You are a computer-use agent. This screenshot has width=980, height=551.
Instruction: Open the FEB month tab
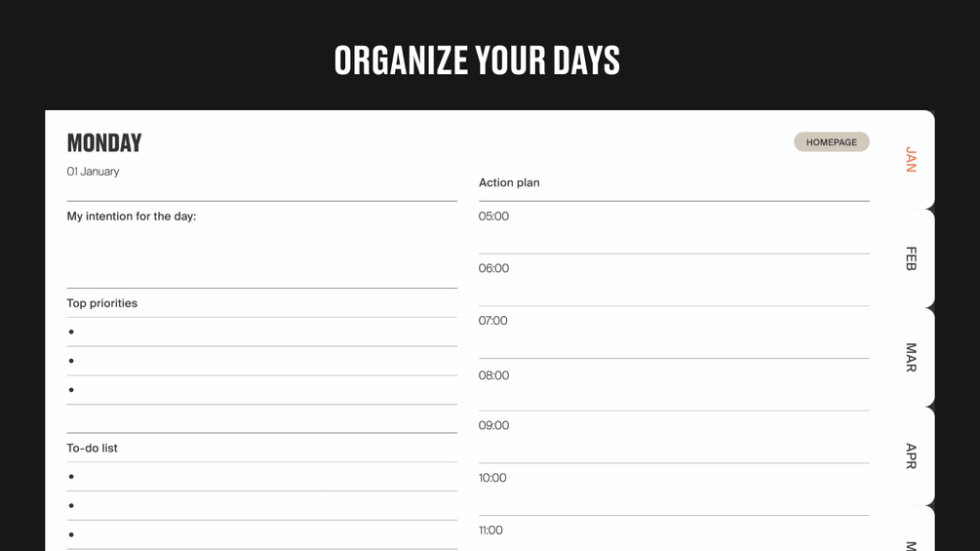pos(911,258)
